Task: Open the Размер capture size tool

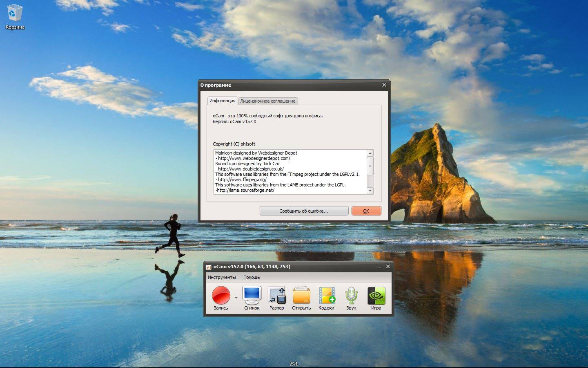Action: click(276, 298)
